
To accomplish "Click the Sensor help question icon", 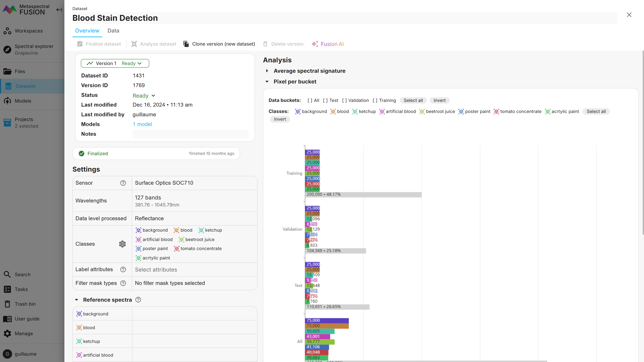I will (123, 183).
